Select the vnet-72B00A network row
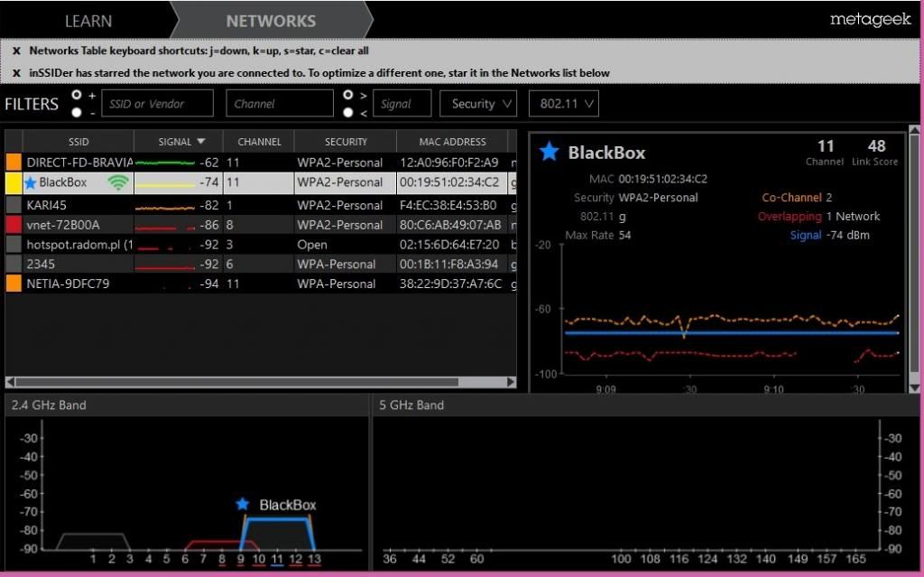 pos(261,225)
